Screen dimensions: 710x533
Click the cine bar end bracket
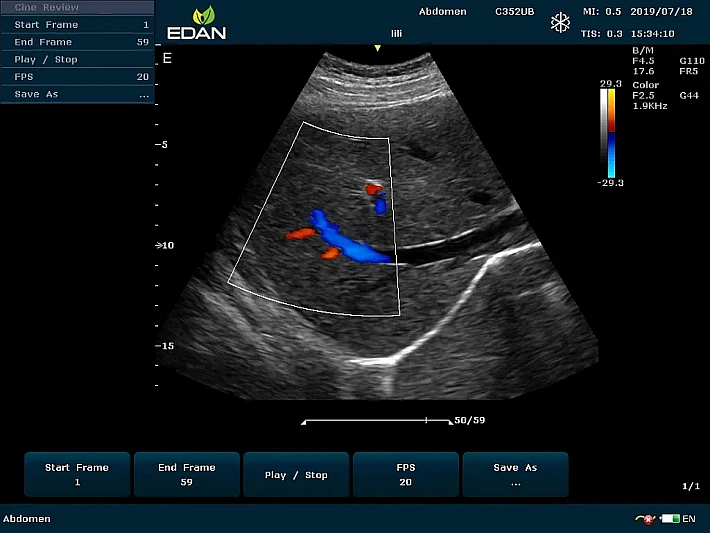click(x=451, y=422)
